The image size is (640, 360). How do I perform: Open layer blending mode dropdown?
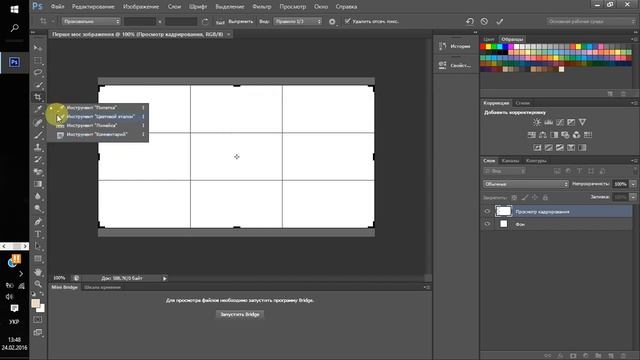tap(526, 184)
